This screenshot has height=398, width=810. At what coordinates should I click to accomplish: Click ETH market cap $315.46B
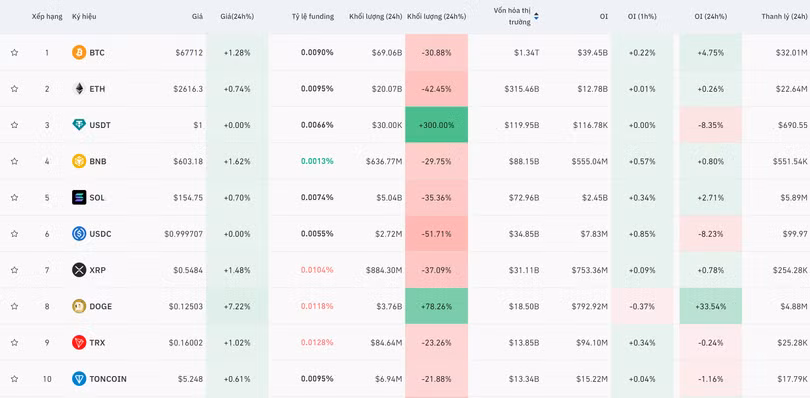pyautogui.click(x=522, y=89)
